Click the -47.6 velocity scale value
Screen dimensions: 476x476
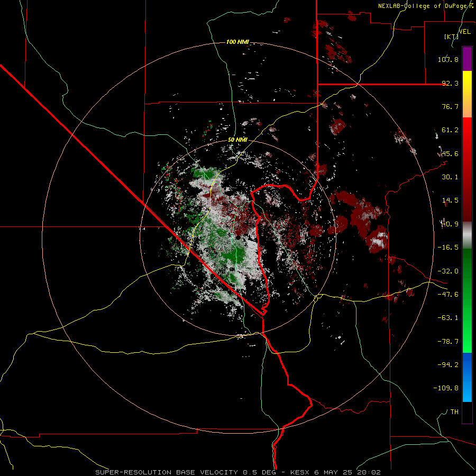[x=448, y=295]
